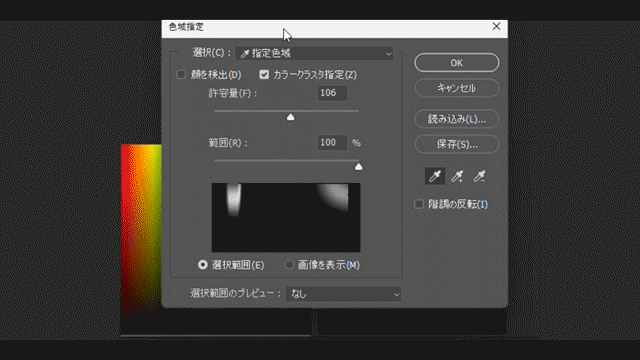The image size is (640, 360).
Task: Click the black-and-white selection preview
Action: point(286,218)
